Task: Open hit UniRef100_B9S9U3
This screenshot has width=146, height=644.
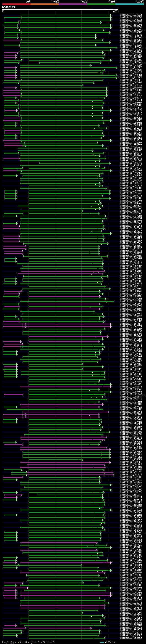Action: pos(131,25)
